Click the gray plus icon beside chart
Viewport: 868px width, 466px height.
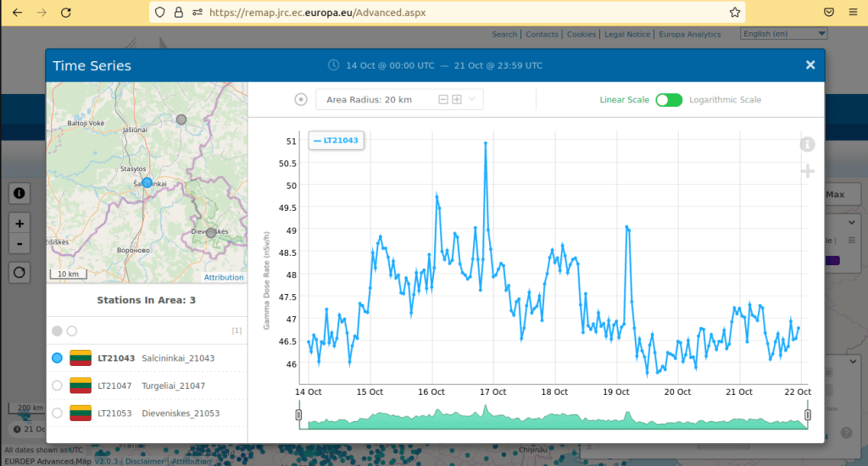coord(807,172)
